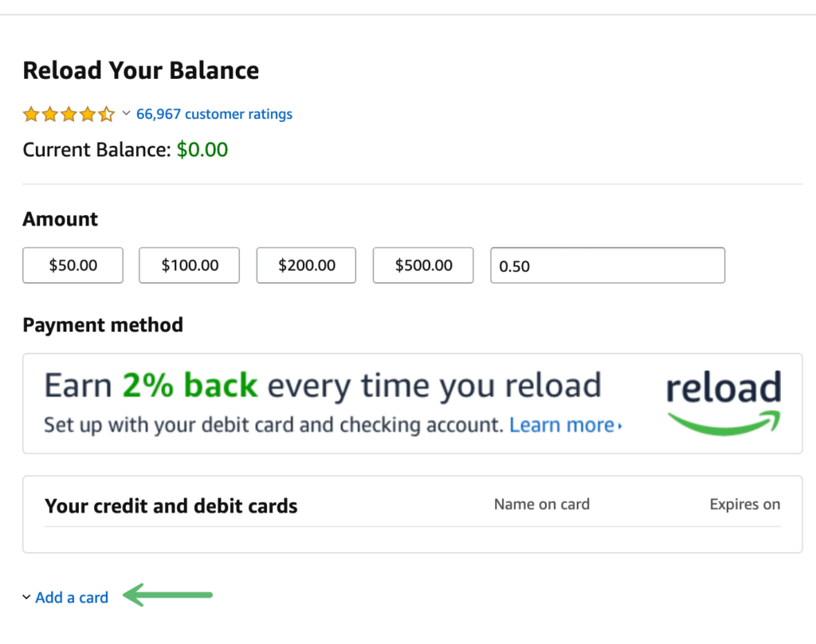Click the Amazon reload logo
Image resolution: width=816 pixels, height=644 pixels.
724,402
